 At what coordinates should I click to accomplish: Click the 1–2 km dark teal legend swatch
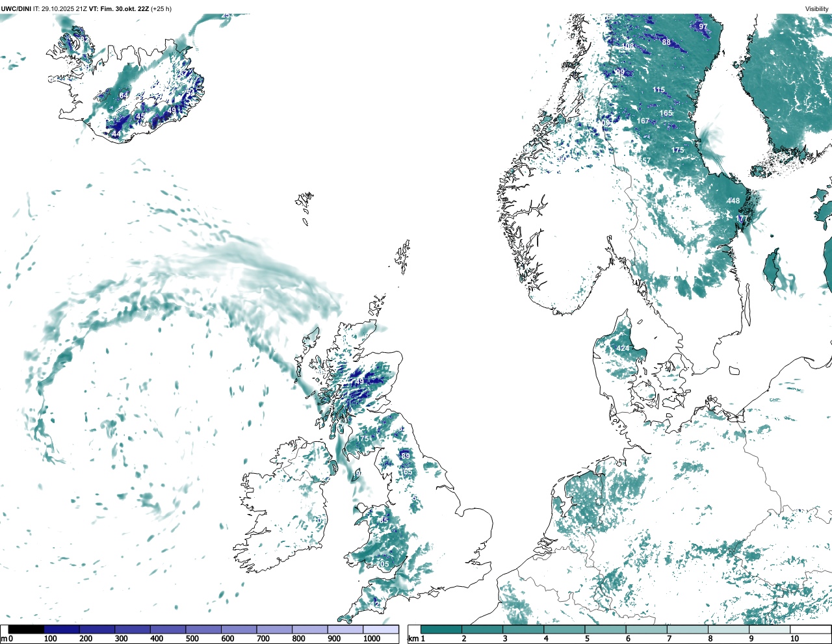tap(441, 629)
